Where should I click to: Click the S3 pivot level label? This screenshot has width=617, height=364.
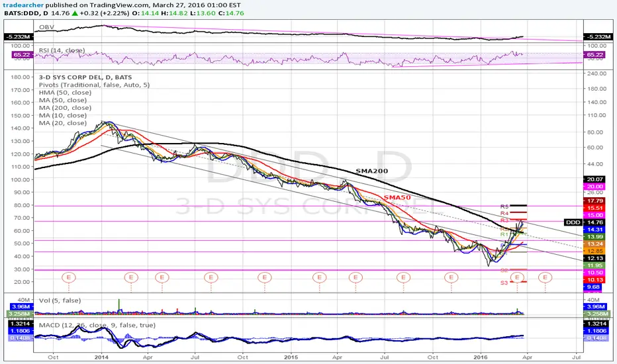point(504,283)
